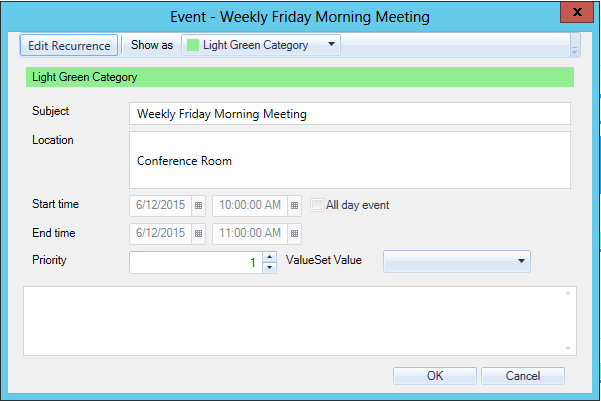This screenshot has height=401, width=601.
Task: Click the Subject text field
Action: click(349, 114)
